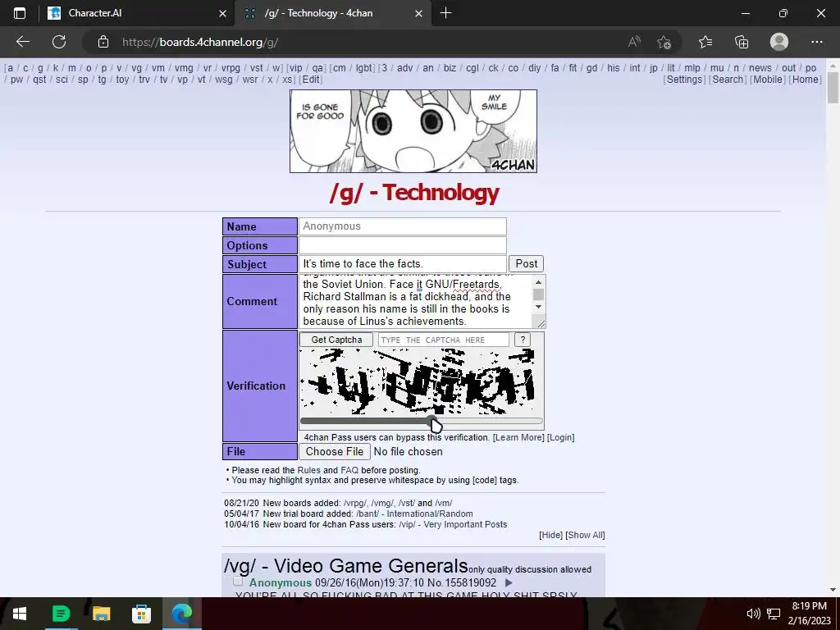Click Hide announcements link
Viewport: 840px width, 630px height.
pos(550,535)
